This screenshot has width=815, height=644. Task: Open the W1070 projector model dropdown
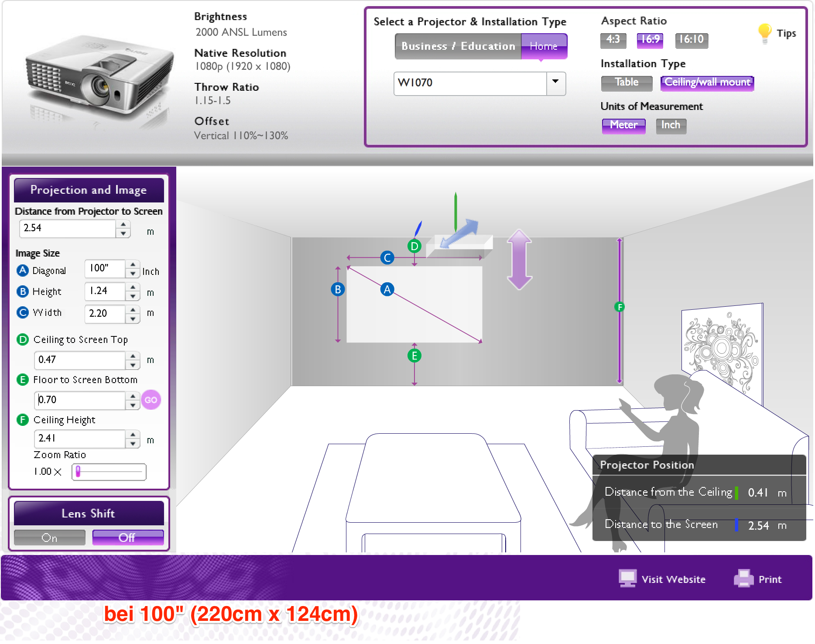click(556, 83)
